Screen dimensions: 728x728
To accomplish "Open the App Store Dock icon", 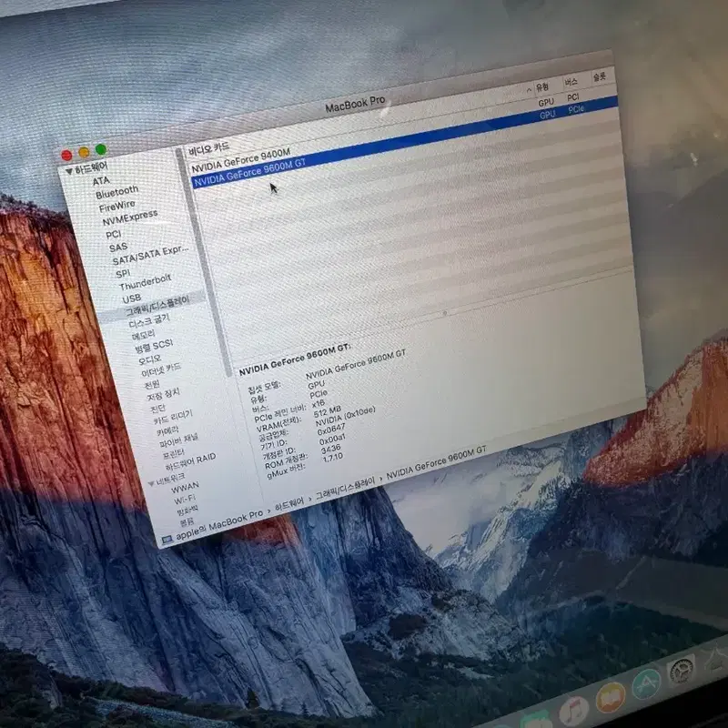I will (x=646, y=683).
